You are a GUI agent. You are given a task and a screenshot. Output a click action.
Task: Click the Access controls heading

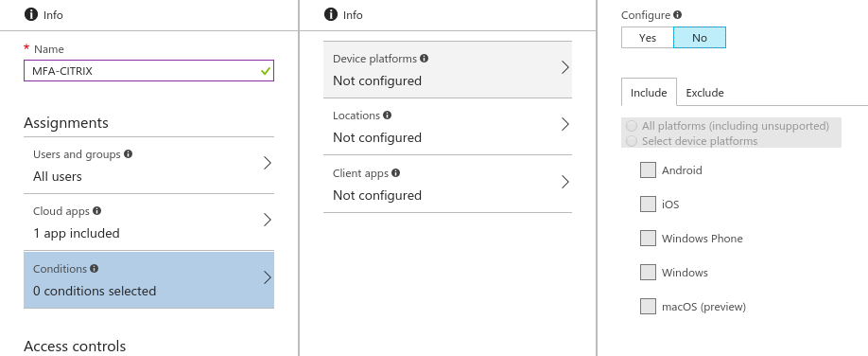pyautogui.click(x=75, y=346)
